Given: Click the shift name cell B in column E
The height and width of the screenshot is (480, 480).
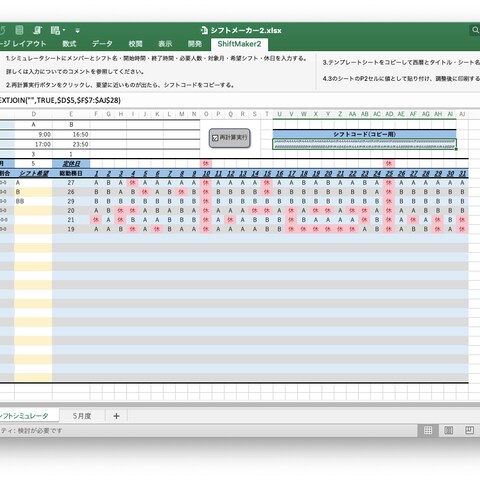Looking at the screenshot, I should coord(71,125).
